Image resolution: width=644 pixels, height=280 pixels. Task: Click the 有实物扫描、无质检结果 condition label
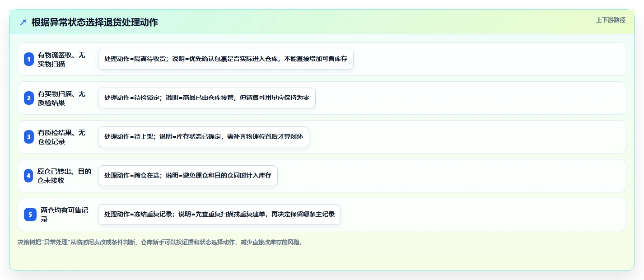(x=62, y=98)
